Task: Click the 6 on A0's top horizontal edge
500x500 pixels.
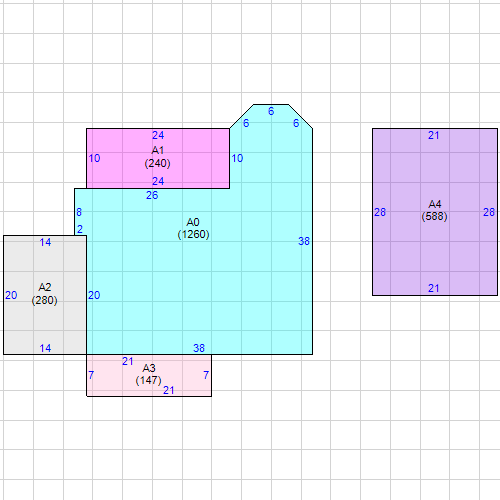Action: [x=271, y=111]
